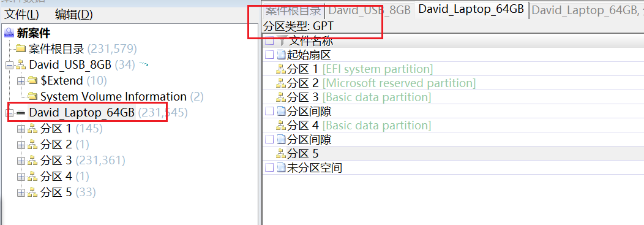Tick the 起始扇区 checkbox

pos(269,55)
